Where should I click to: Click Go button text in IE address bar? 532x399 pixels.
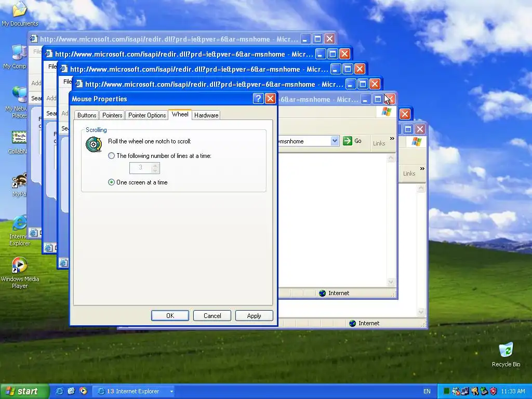pos(358,141)
